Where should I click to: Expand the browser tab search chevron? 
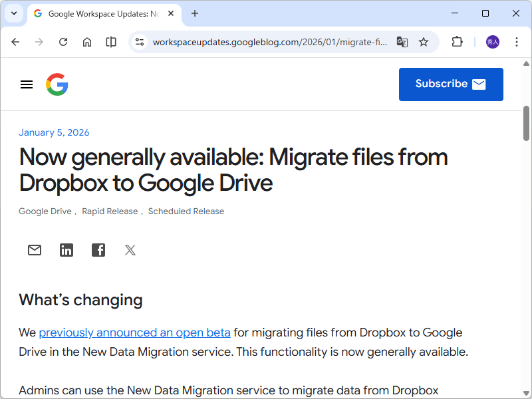(x=14, y=13)
